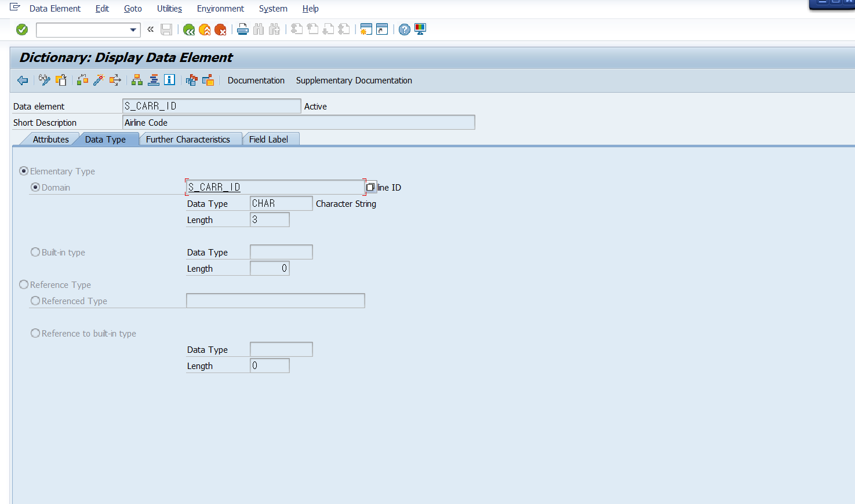This screenshot has height=504, width=855.
Task: Click the Domain Data Type field CHAR
Action: coord(281,203)
